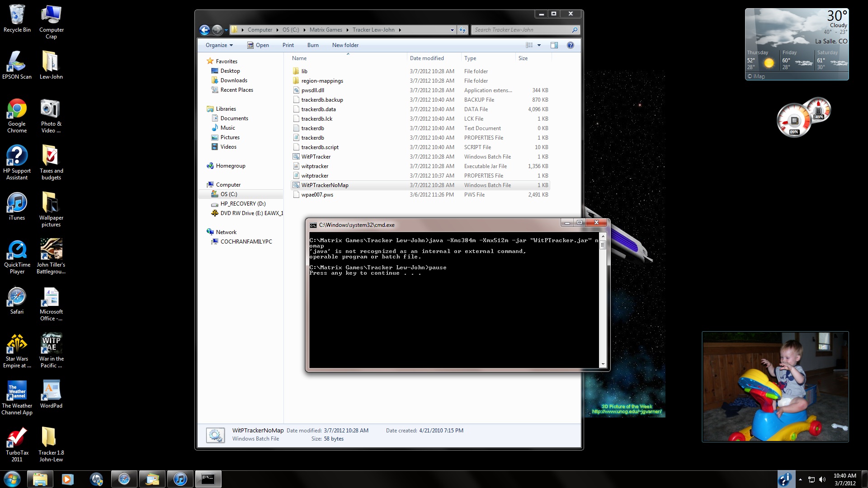The height and width of the screenshot is (488, 868).
Task: Click the Explorer Back navigation arrow
Action: point(204,30)
